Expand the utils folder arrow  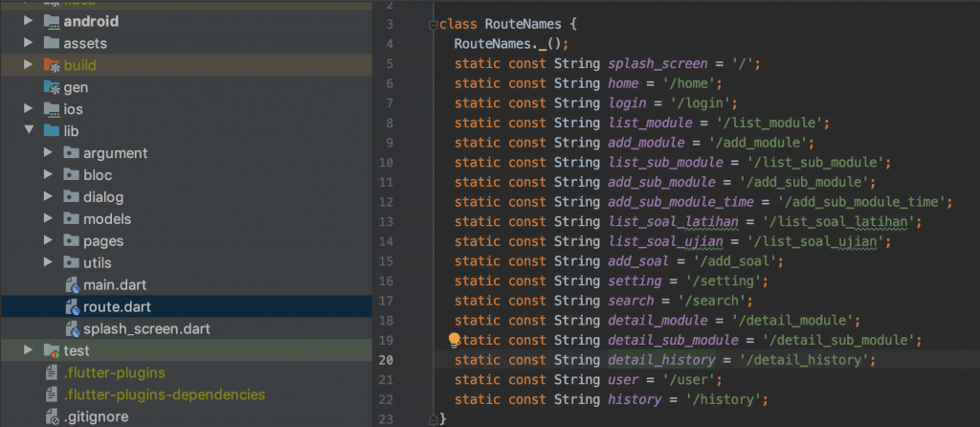48,262
